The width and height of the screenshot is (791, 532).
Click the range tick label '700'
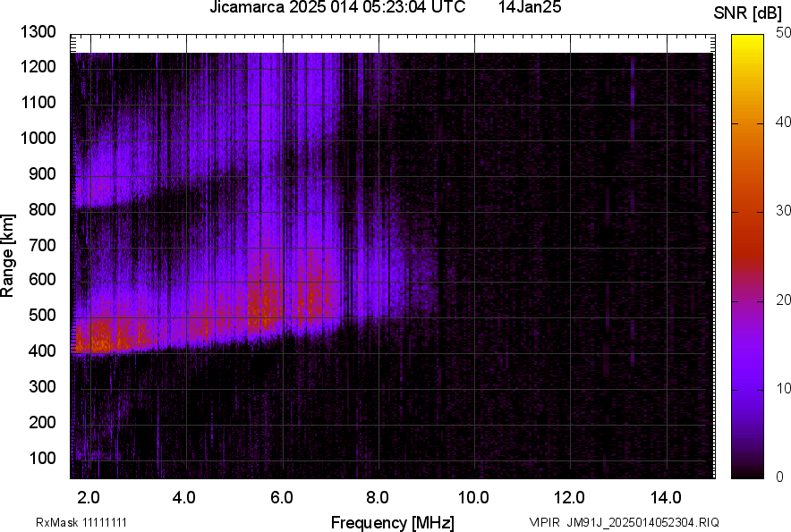click(43, 245)
